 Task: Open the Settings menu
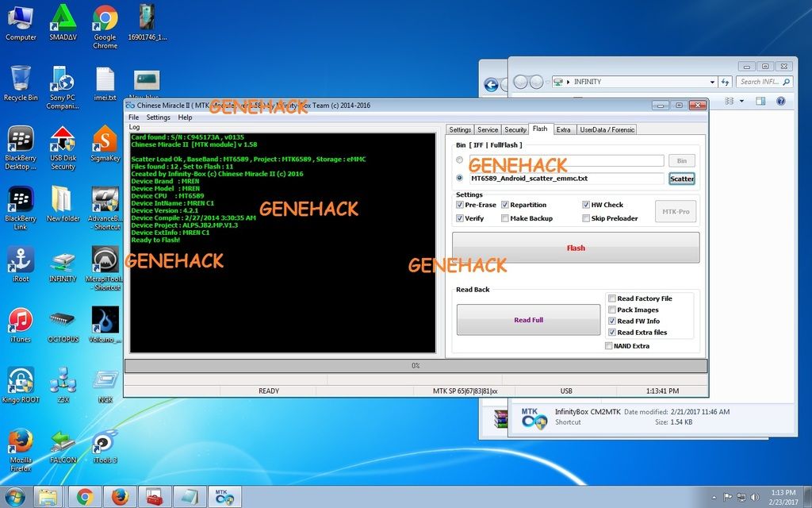click(158, 117)
